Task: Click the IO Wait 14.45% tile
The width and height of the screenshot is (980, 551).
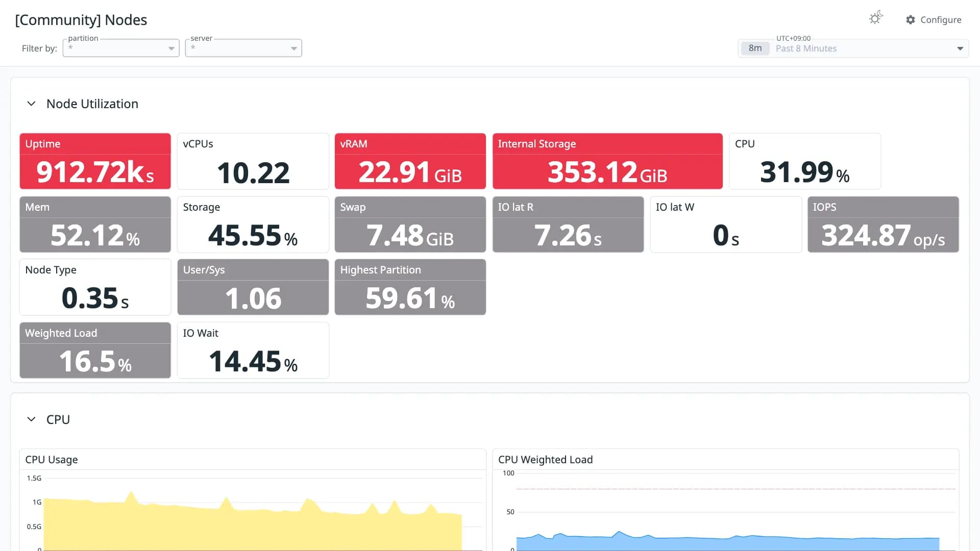Action: tap(253, 350)
